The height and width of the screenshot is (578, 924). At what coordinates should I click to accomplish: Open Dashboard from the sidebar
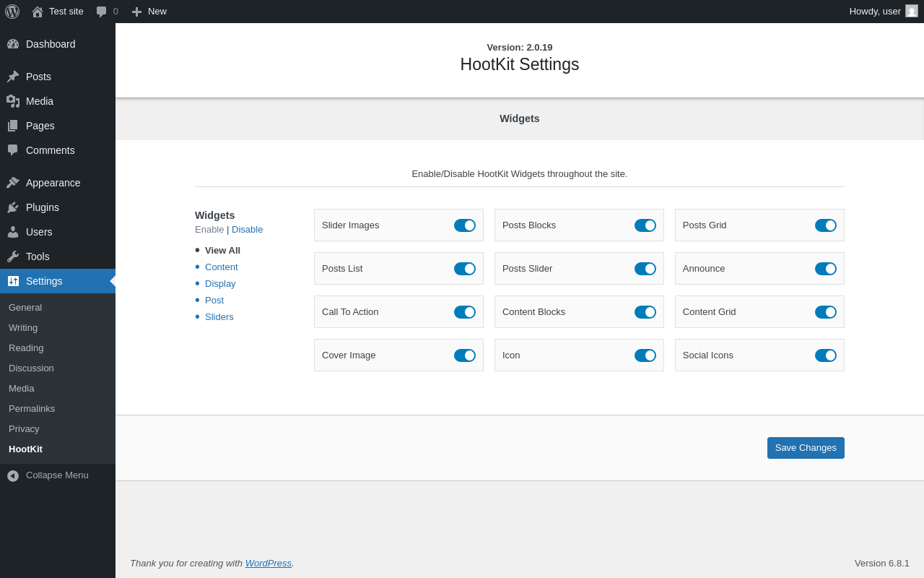click(x=51, y=44)
